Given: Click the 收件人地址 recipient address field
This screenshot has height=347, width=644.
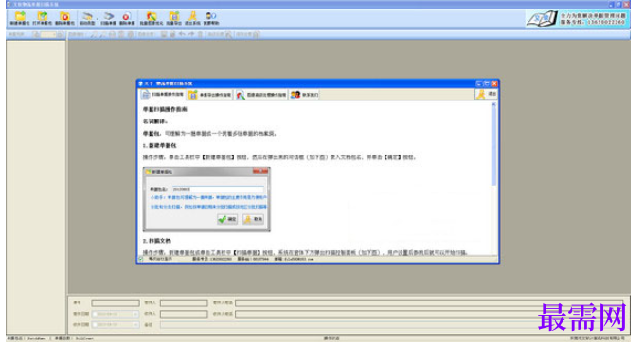Looking at the screenshot, I should pyautogui.click(x=429, y=314).
